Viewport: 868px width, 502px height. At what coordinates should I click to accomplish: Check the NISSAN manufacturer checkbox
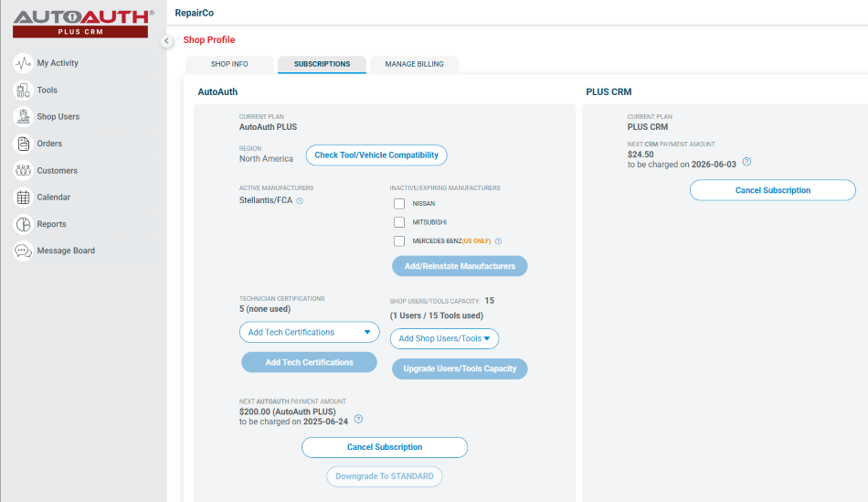click(399, 204)
